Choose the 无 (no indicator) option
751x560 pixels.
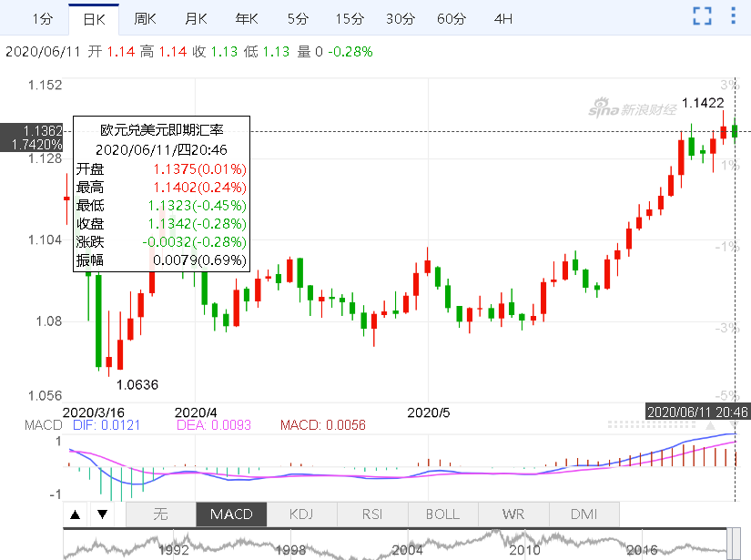point(160,514)
